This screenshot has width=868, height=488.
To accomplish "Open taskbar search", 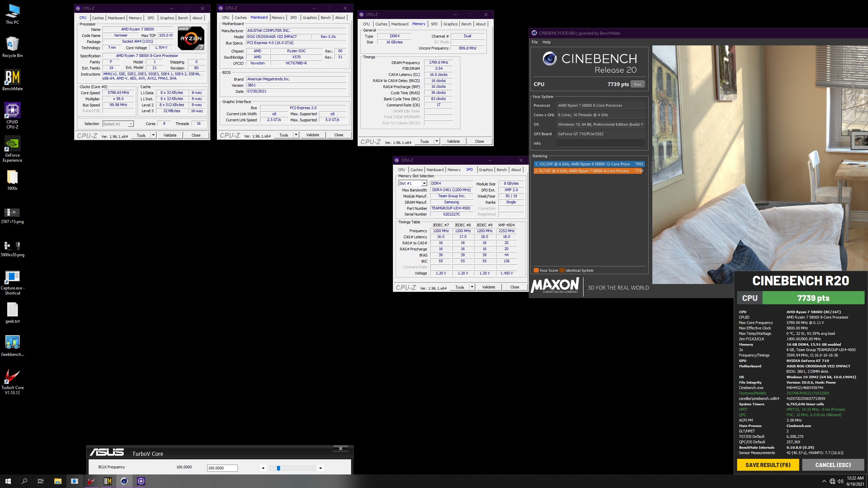I will click(x=24, y=481).
